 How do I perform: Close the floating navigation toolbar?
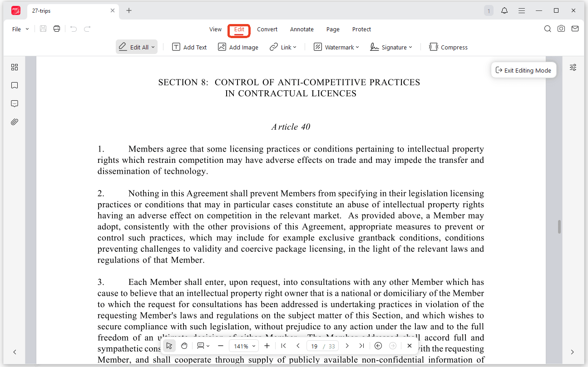pyautogui.click(x=409, y=346)
